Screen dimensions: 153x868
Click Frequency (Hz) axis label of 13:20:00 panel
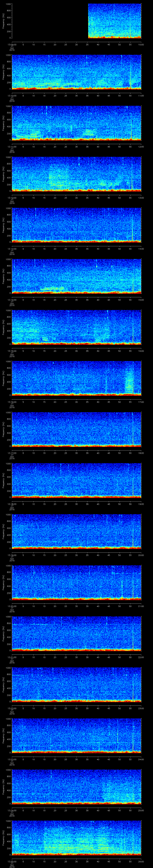[3, 583]
